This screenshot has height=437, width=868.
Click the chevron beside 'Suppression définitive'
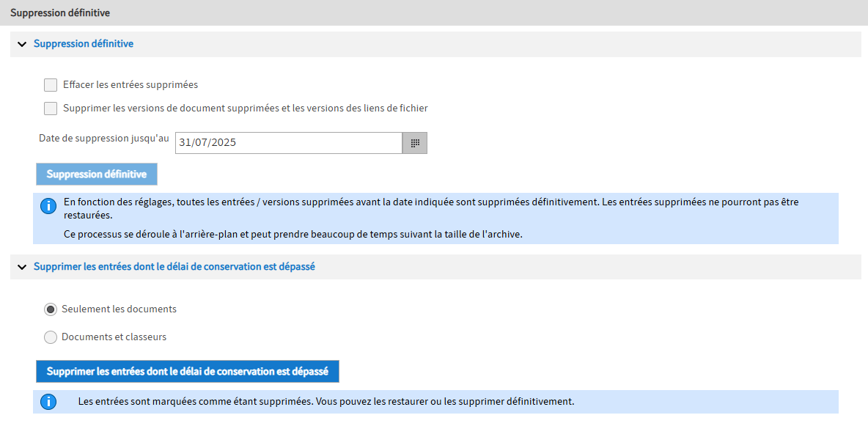click(x=22, y=44)
